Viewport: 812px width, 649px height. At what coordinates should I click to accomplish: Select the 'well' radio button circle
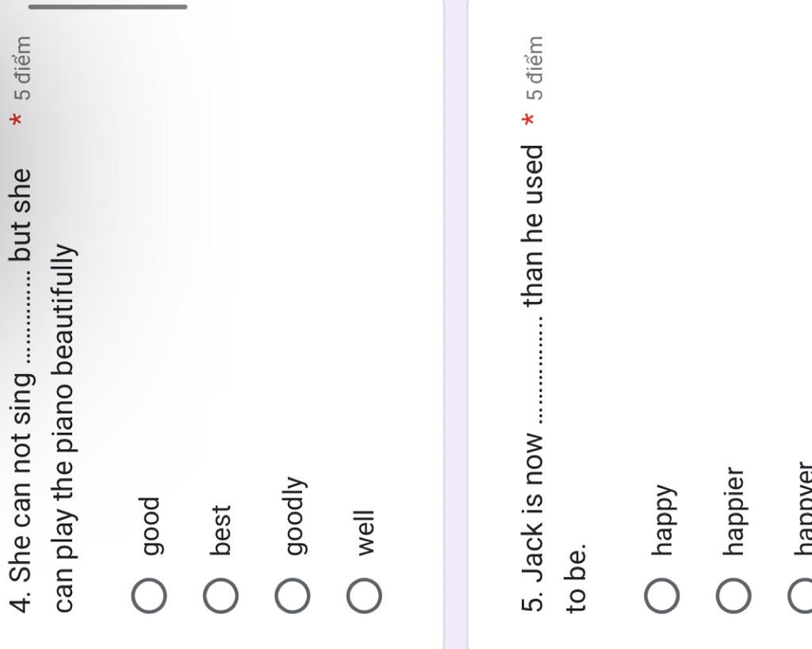tap(364, 596)
